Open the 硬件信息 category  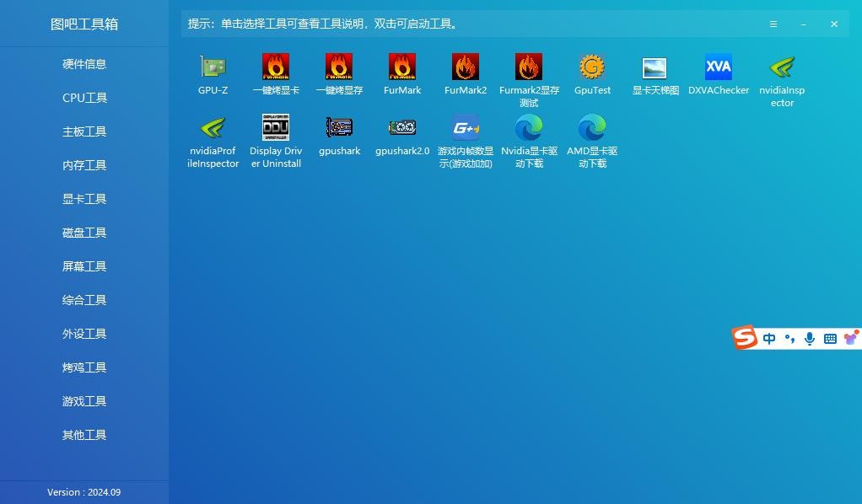pyautogui.click(x=84, y=64)
